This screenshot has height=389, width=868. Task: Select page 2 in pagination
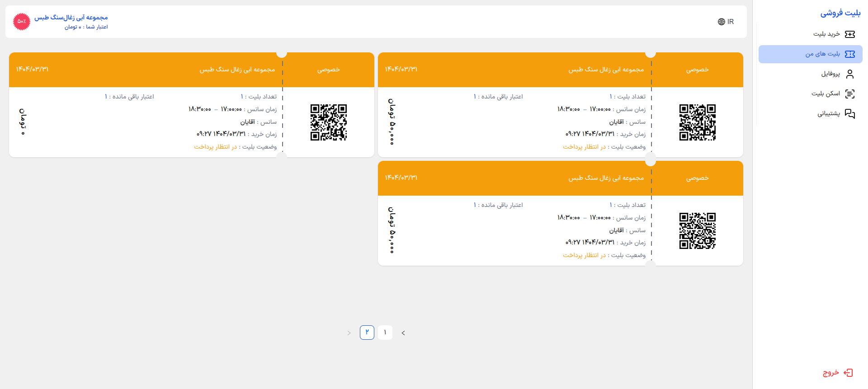pyautogui.click(x=367, y=333)
